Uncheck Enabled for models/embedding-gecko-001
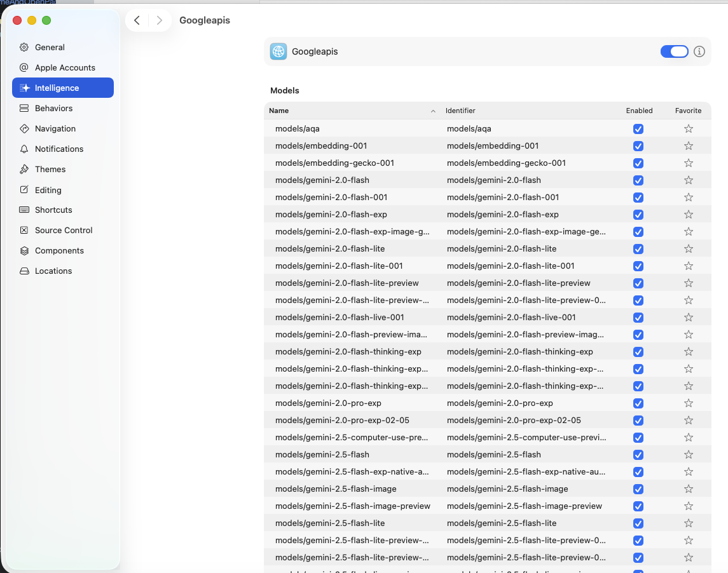 (638, 163)
